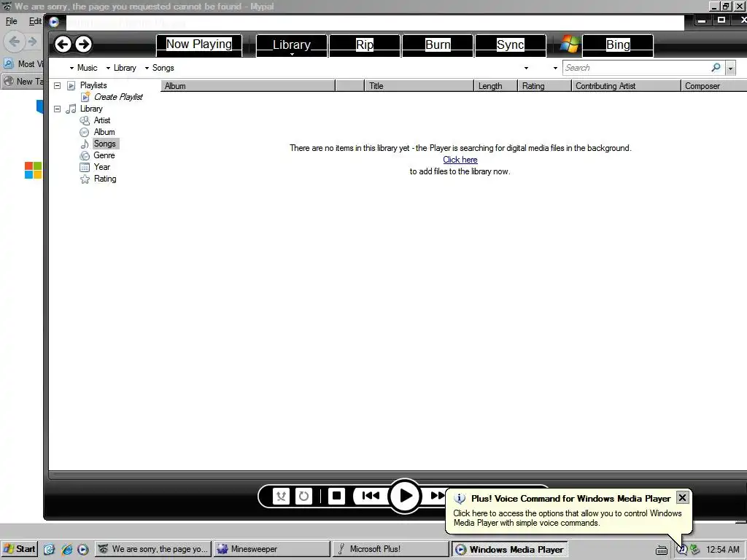Open the search options dropdown arrow

[x=730, y=68]
